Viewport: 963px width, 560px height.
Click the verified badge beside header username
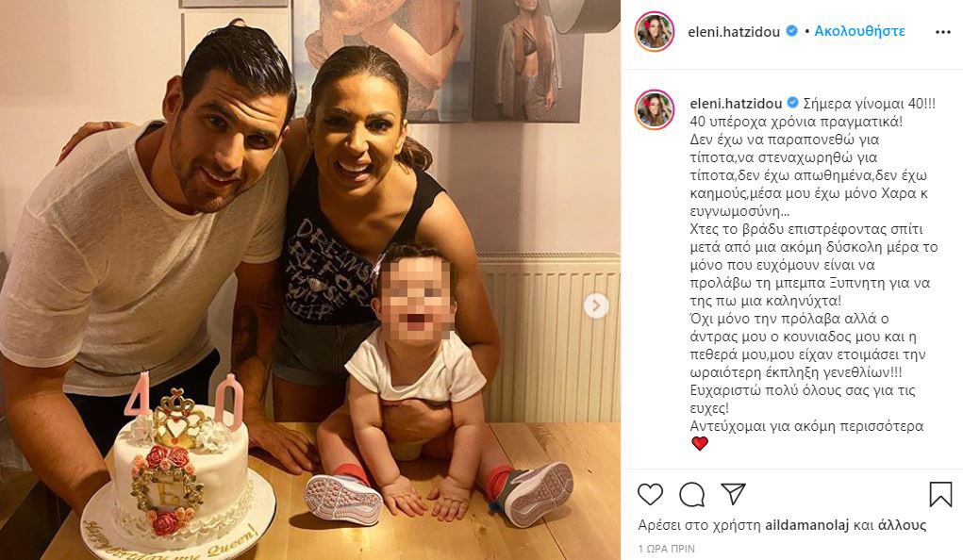point(792,31)
